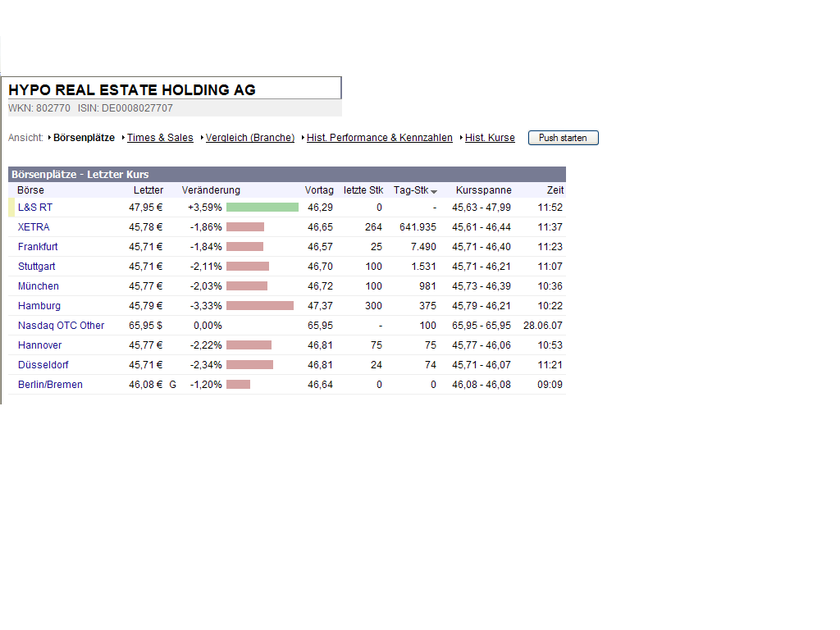The image size is (840, 630).
Task: Open Hist. Performance & Kennzahlen
Action: [x=379, y=137]
